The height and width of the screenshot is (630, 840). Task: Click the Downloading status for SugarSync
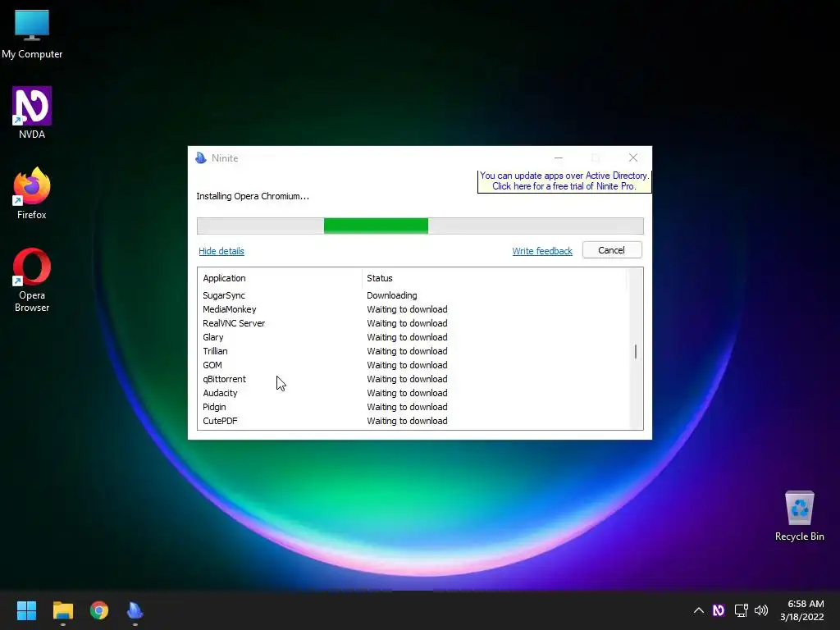pyautogui.click(x=391, y=295)
